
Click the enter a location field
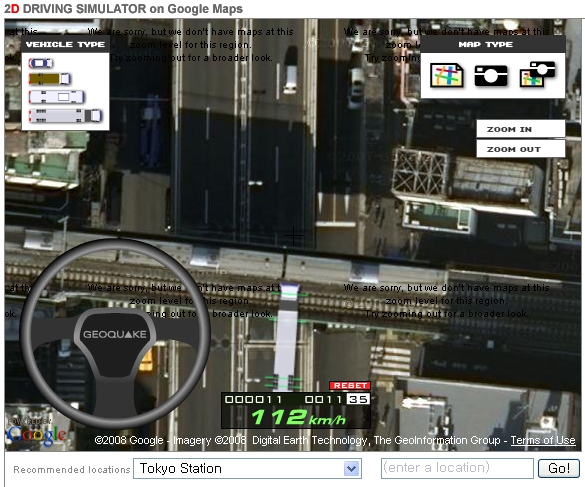tap(457, 468)
